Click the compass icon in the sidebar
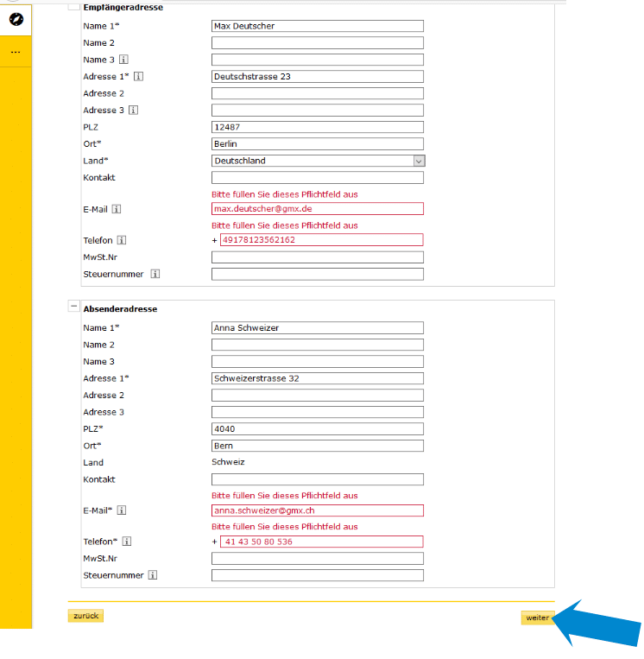This screenshot has width=644, height=659. [16, 19]
